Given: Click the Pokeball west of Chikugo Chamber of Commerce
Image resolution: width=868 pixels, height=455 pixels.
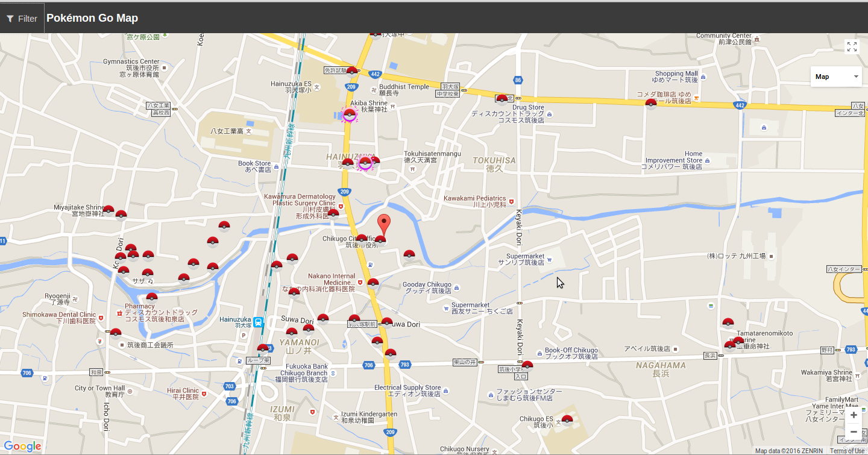Looking at the screenshot, I should coord(116,333).
